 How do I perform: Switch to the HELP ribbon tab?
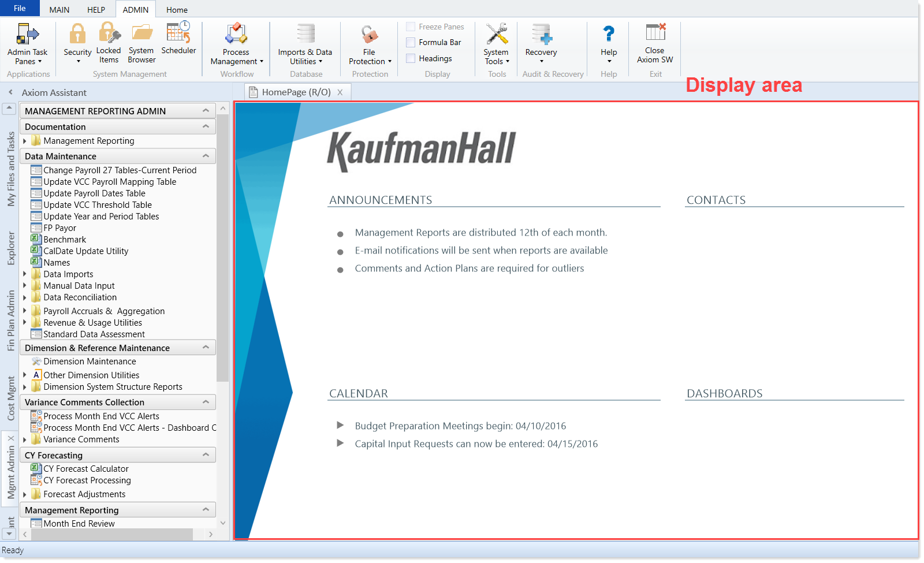(x=96, y=10)
